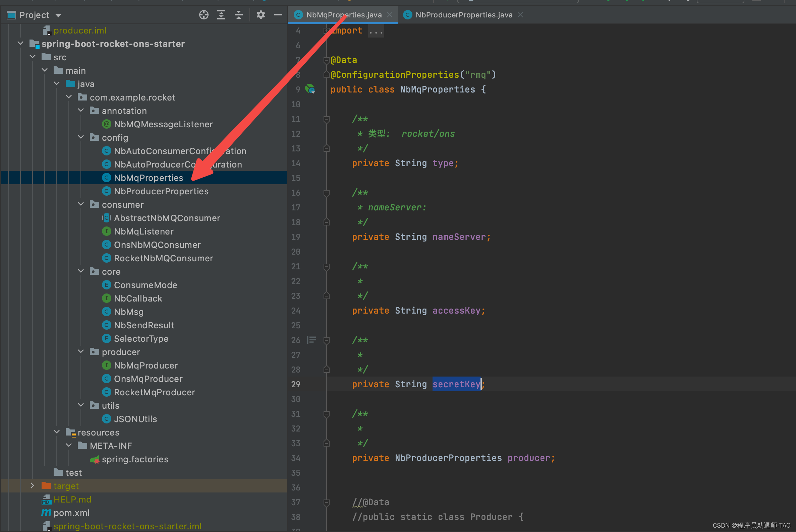Collapse the resources folder

[x=57, y=432]
